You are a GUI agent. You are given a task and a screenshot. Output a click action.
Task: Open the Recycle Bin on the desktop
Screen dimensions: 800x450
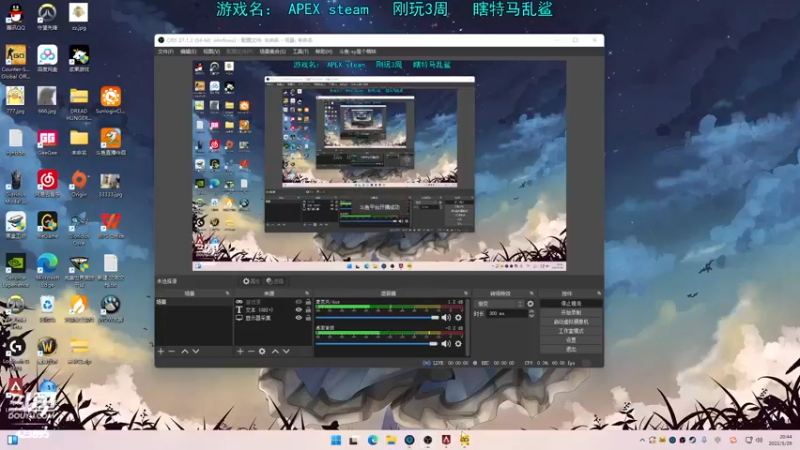47,309
